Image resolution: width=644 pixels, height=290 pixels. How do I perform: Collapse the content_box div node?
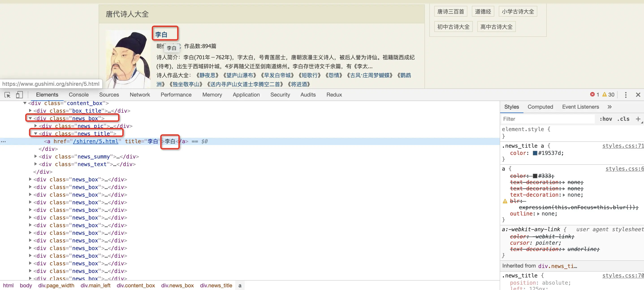[x=25, y=103]
